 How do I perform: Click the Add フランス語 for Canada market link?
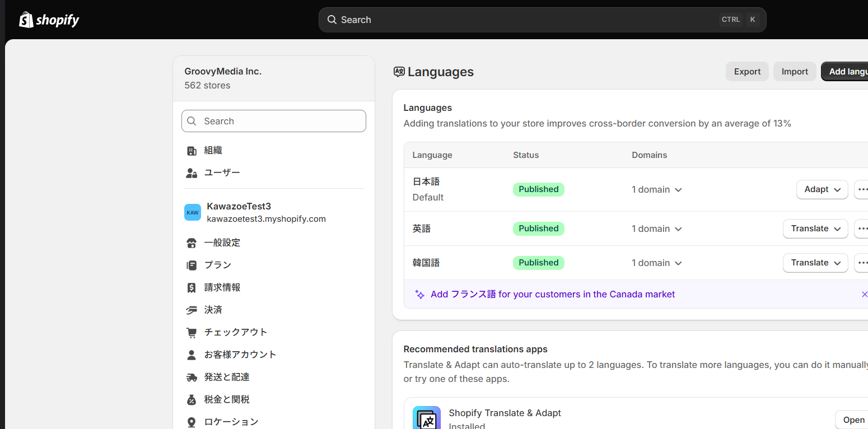point(553,295)
